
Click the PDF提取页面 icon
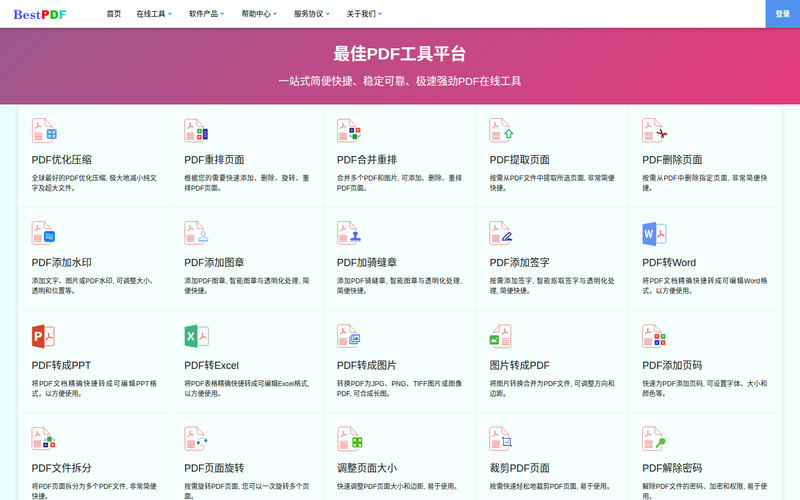pyautogui.click(x=501, y=130)
